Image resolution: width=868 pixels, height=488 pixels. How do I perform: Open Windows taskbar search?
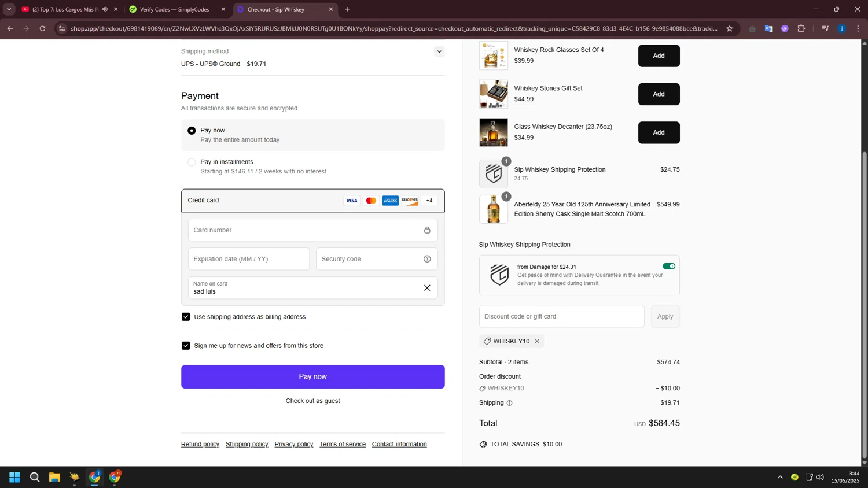[x=35, y=477]
